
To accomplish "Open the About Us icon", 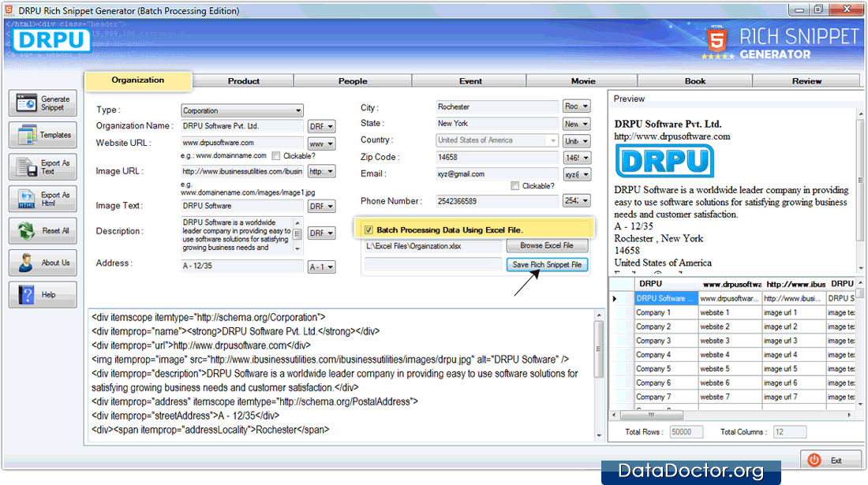I will [x=26, y=263].
